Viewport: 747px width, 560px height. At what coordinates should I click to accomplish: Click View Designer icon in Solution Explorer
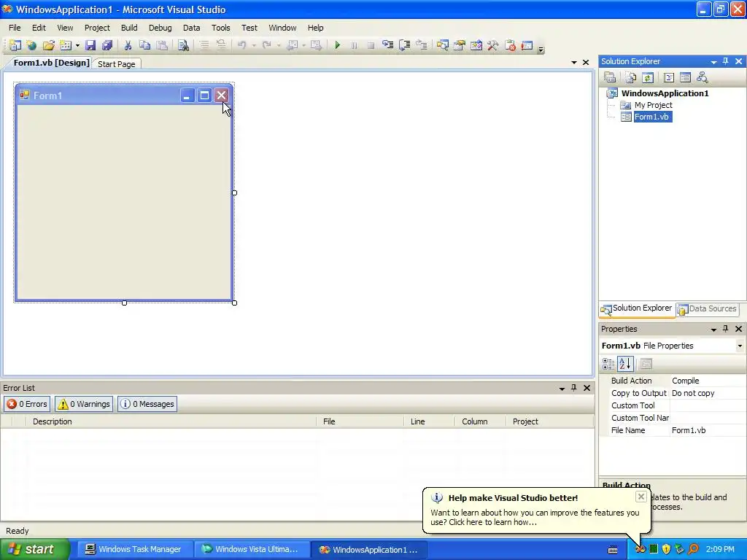pyautogui.click(x=685, y=77)
